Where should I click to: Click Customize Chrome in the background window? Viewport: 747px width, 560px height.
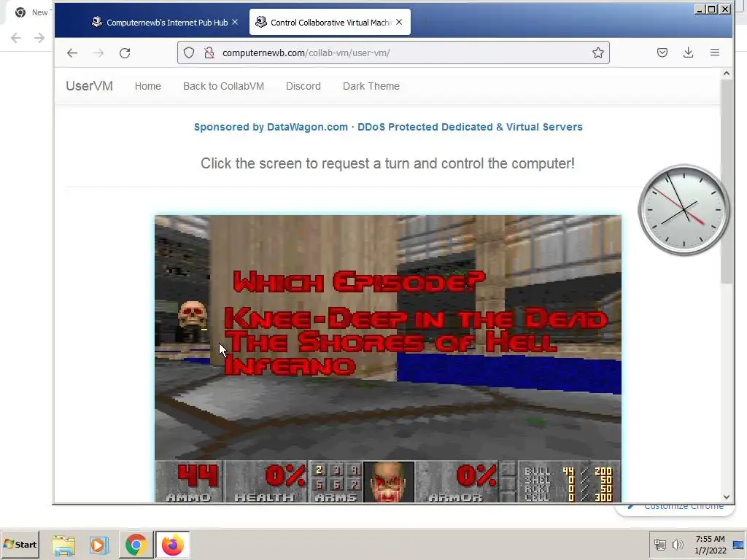point(676,507)
